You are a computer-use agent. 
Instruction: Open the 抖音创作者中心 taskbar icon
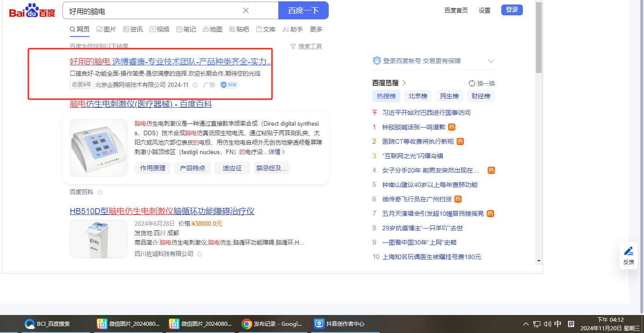[319, 324]
